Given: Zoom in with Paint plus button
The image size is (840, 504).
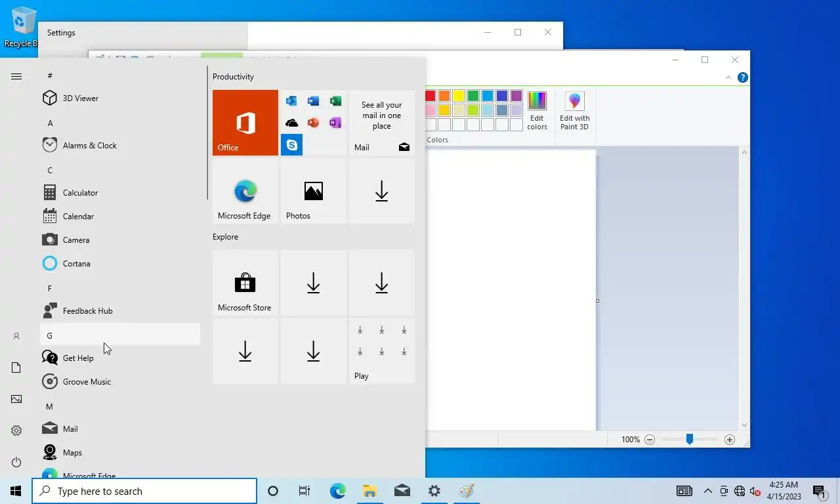Looking at the screenshot, I should [729, 440].
